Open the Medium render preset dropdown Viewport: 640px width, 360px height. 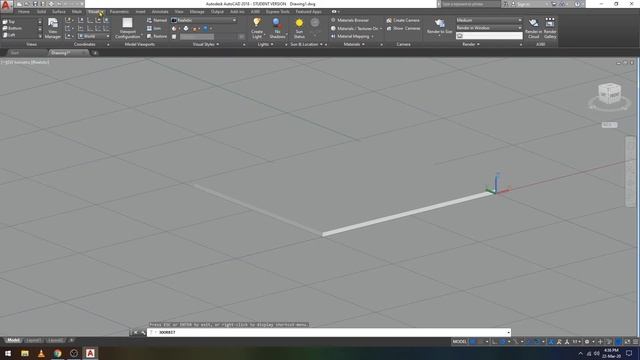click(489, 20)
